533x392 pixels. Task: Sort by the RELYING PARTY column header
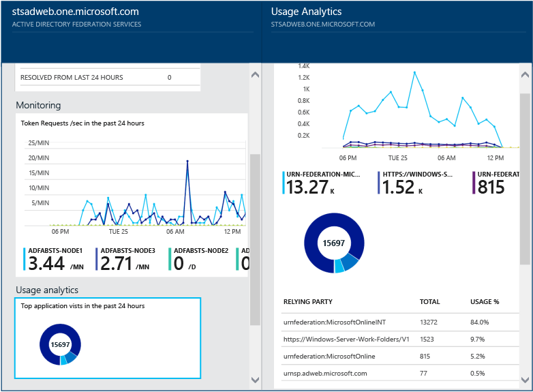(307, 301)
